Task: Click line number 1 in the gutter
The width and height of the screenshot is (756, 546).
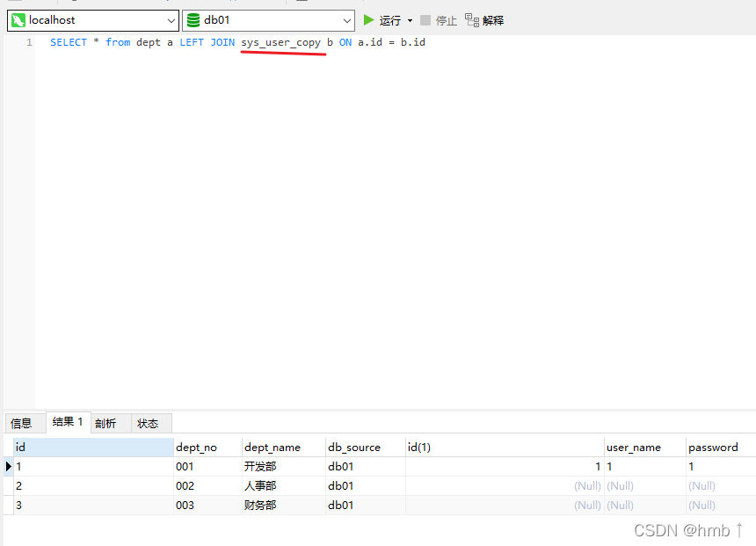Action: [29, 42]
